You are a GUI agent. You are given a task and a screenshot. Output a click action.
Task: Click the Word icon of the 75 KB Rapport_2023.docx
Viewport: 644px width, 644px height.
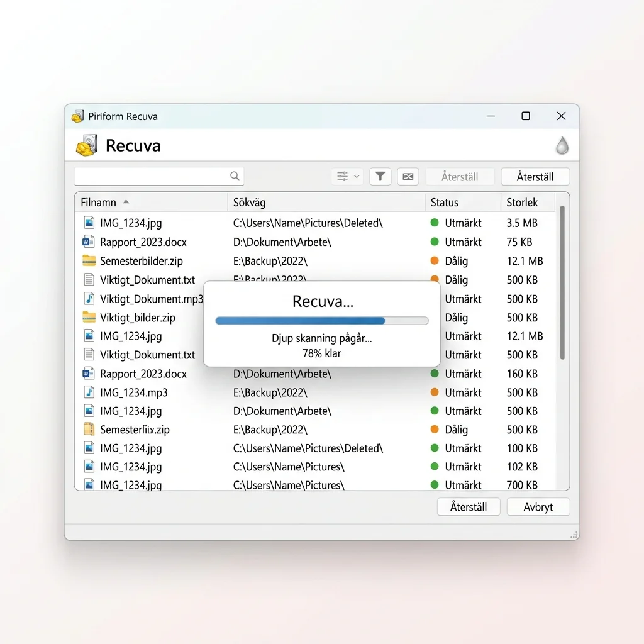click(x=88, y=241)
